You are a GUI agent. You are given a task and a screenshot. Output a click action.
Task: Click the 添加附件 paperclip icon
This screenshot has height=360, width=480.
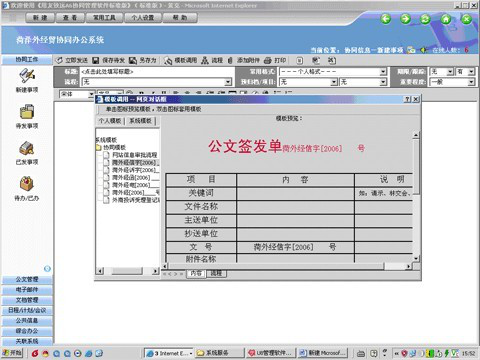click(230, 60)
